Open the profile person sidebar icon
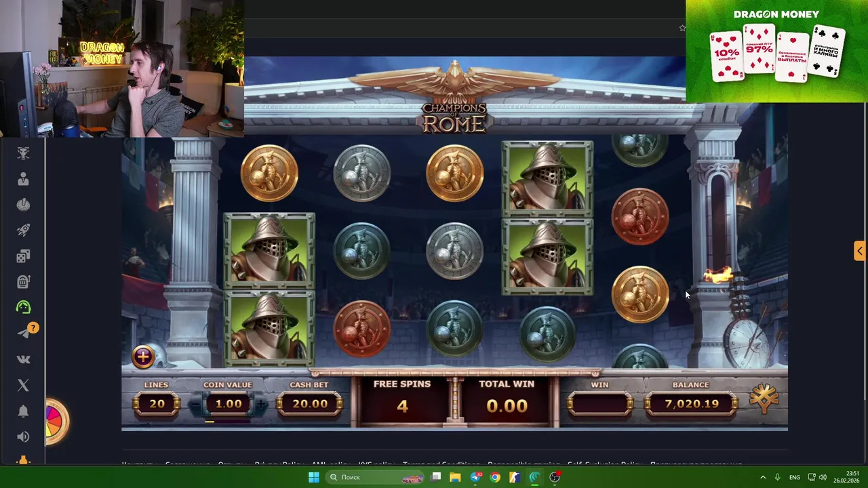 coord(23,179)
